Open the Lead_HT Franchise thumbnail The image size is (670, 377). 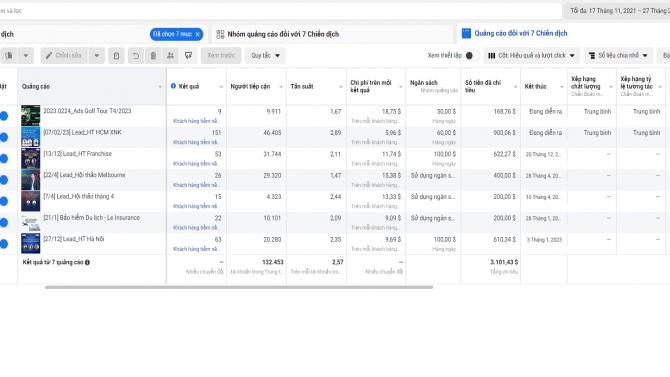coord(30,158)
